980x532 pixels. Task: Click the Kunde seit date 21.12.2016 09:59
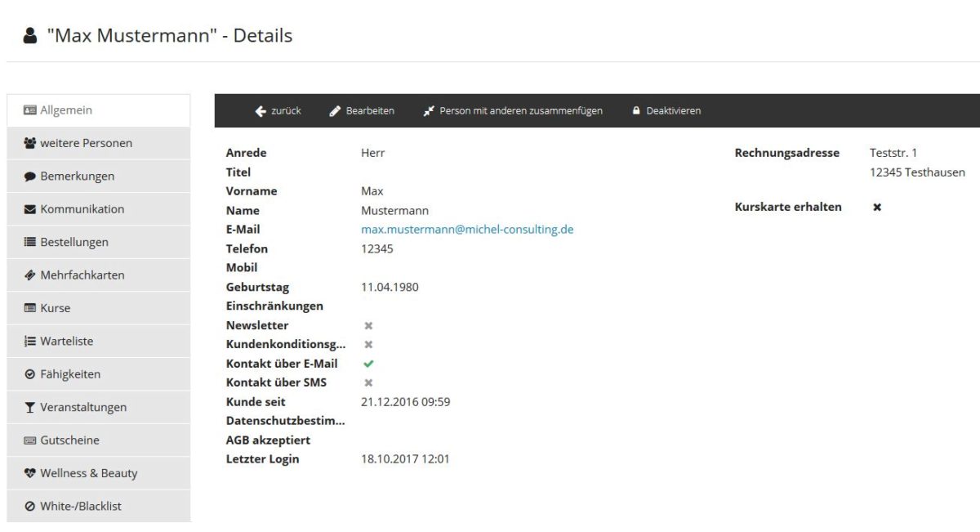click(405, 402)
